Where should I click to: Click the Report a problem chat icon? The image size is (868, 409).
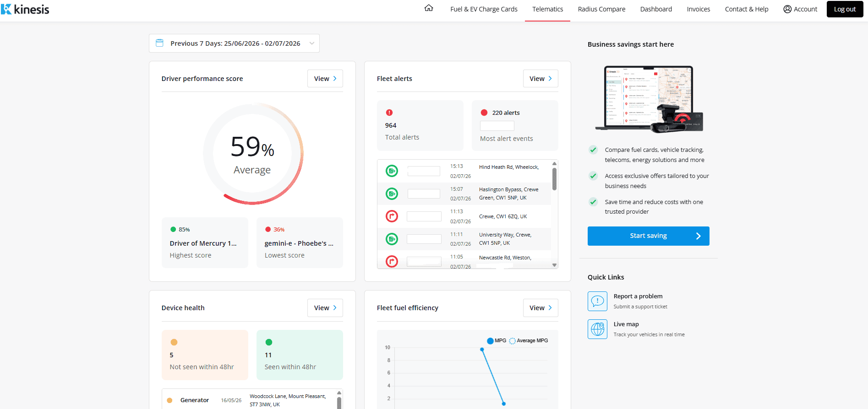[597, 301]
